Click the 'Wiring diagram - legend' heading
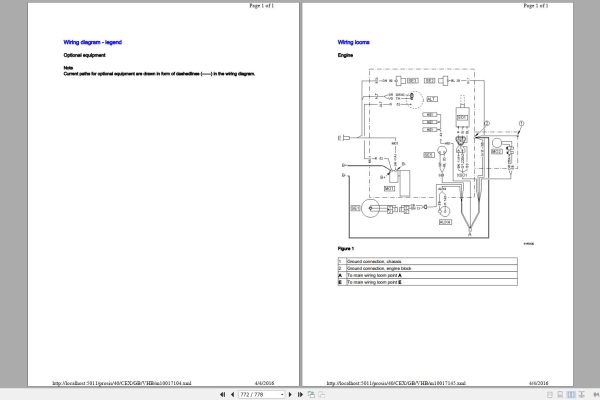Screen dimensions: 600x400 pos(93,42)
